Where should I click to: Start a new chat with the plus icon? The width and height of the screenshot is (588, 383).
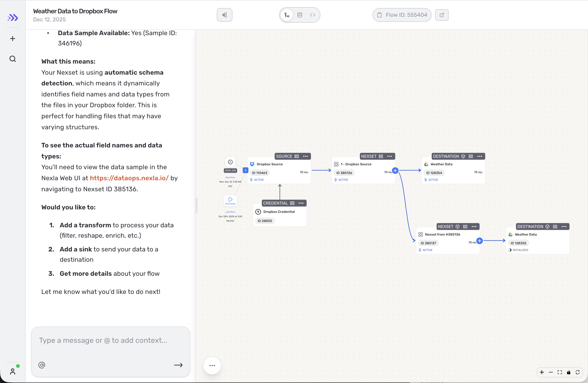[x=12, y=39]
